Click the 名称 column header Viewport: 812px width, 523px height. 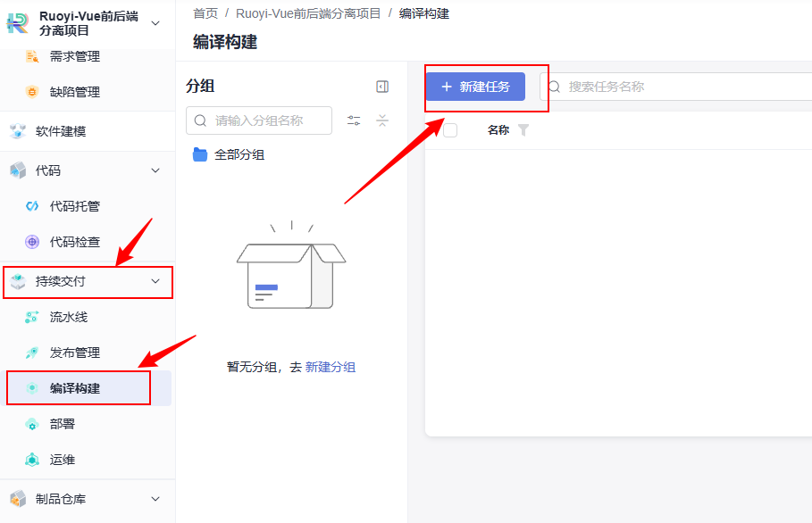click(x=498, y=129)
